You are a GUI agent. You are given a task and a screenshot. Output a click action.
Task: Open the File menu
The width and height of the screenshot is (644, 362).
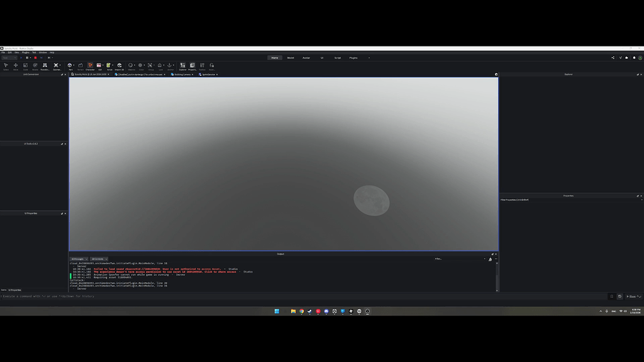(3, 53)
